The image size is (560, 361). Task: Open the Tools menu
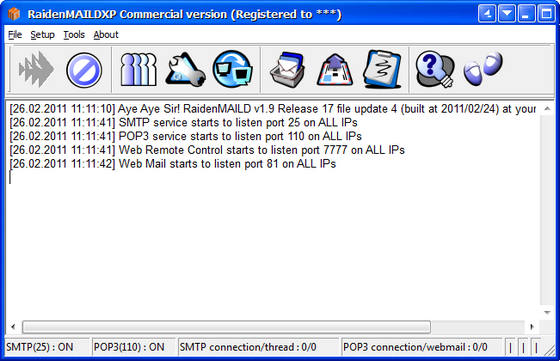(x=74, y=35)
